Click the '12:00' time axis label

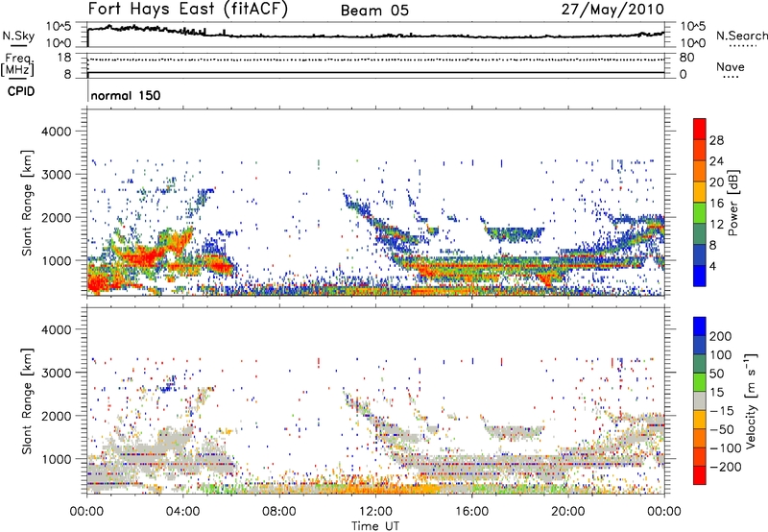(375, 512)
